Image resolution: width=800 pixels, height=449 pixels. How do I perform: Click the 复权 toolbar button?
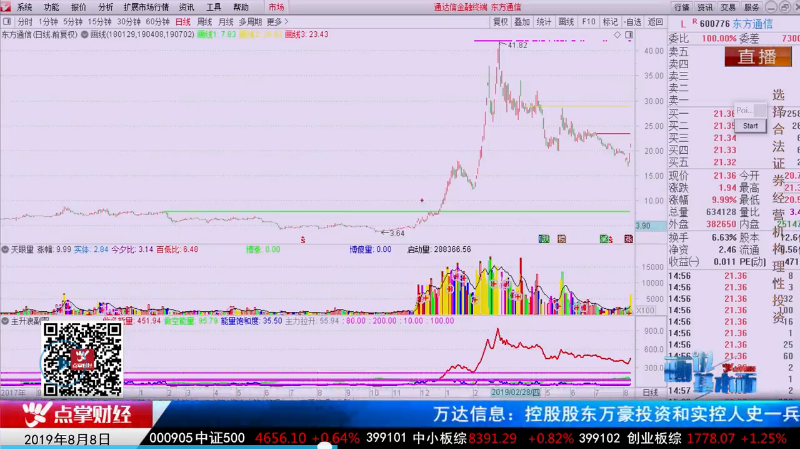501,22
